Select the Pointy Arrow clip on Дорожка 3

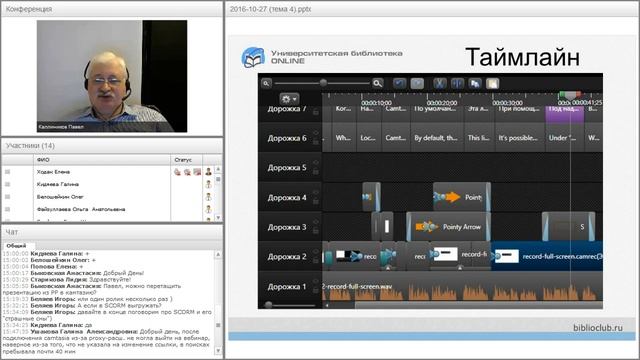point(448,227)
